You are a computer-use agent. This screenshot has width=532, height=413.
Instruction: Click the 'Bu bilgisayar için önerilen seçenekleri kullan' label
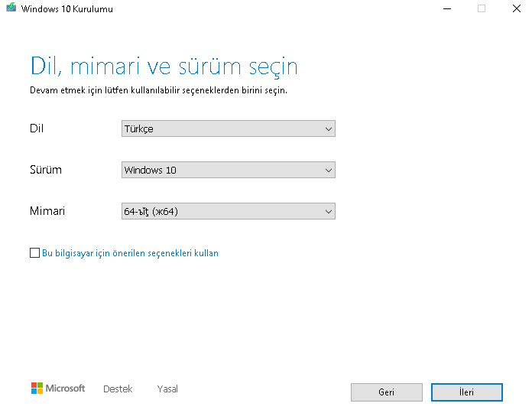click(x=130, y=253)
